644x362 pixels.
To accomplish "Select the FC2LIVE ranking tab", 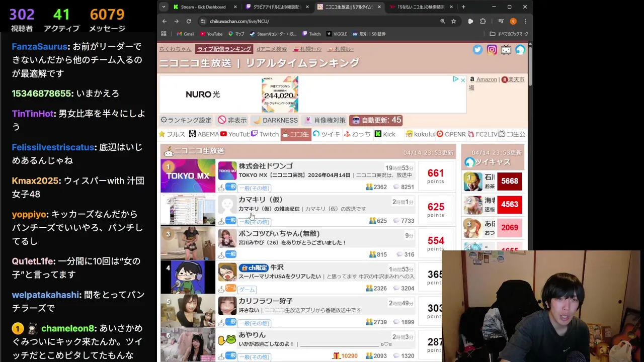I will pos(482,134).
